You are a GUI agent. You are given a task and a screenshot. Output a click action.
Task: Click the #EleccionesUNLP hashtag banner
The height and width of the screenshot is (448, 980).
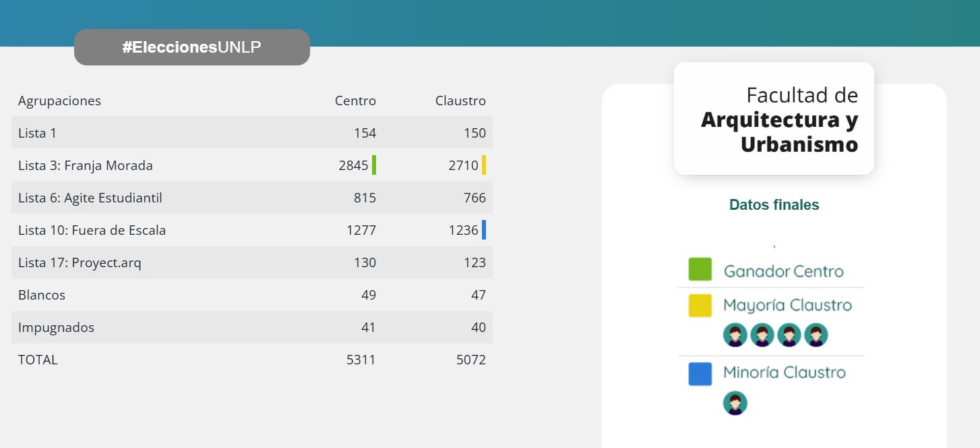click(x=191, y=47)
